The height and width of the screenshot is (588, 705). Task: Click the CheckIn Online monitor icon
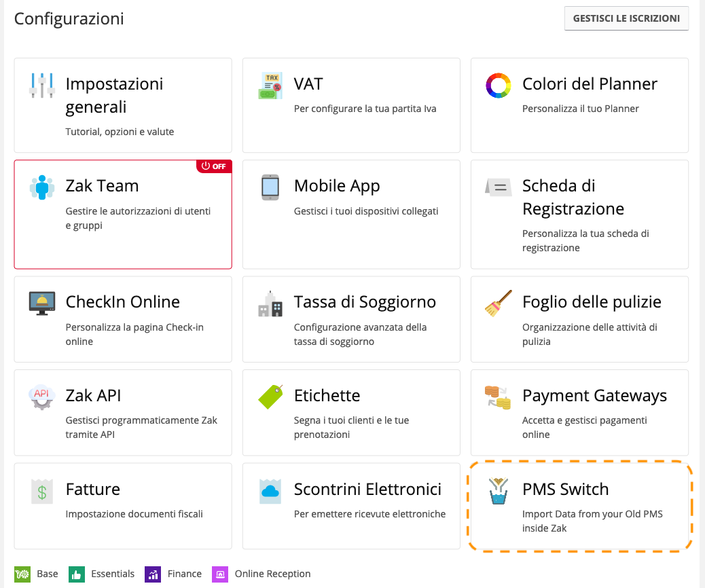(42, 304)
